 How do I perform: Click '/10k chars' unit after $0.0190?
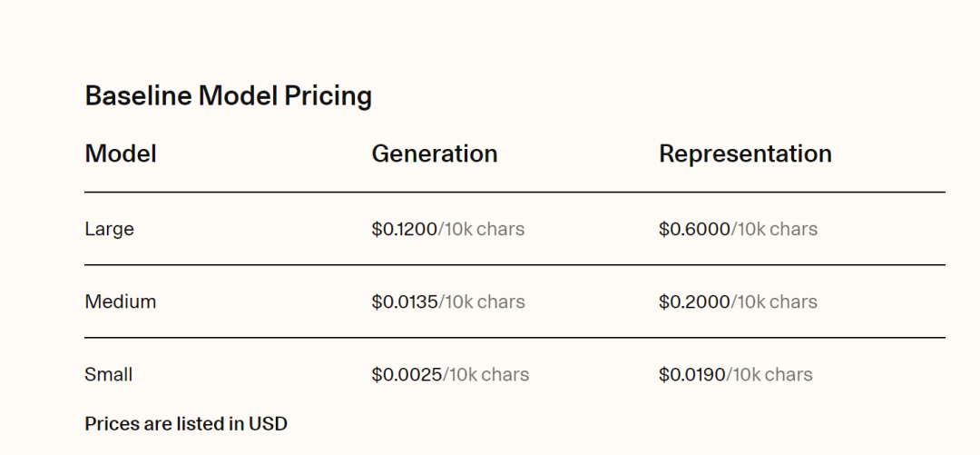[770, 374]
